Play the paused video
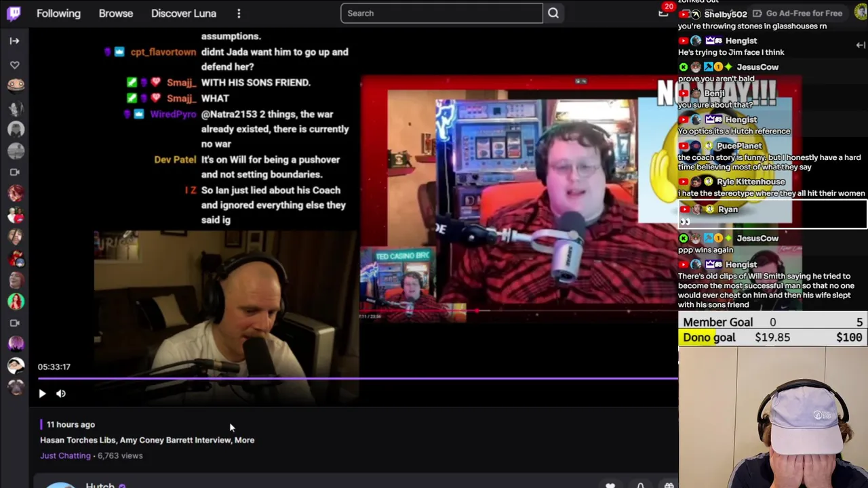Screen dimensions: 868x488 [42, 393]
